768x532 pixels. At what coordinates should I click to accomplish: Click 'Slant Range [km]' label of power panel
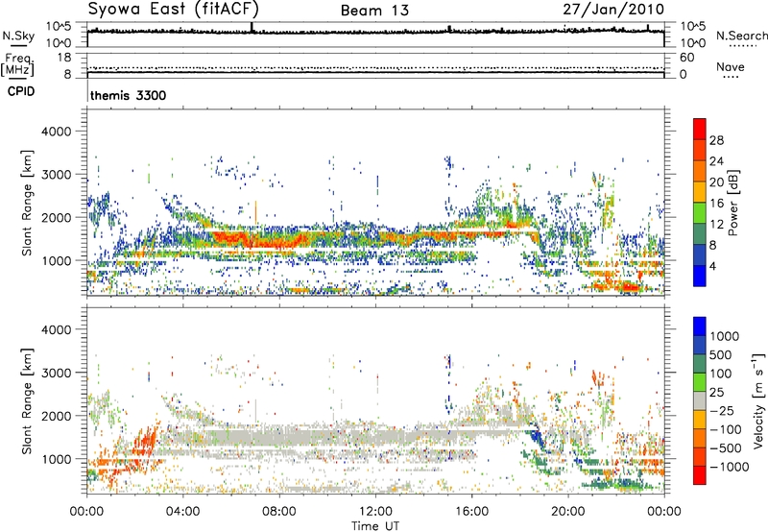click(27, 203)
